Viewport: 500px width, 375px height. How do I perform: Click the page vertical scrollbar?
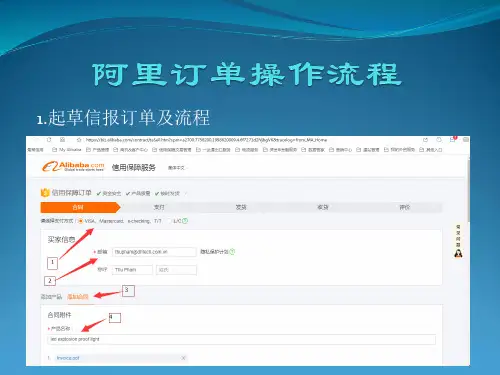[468, 190]
